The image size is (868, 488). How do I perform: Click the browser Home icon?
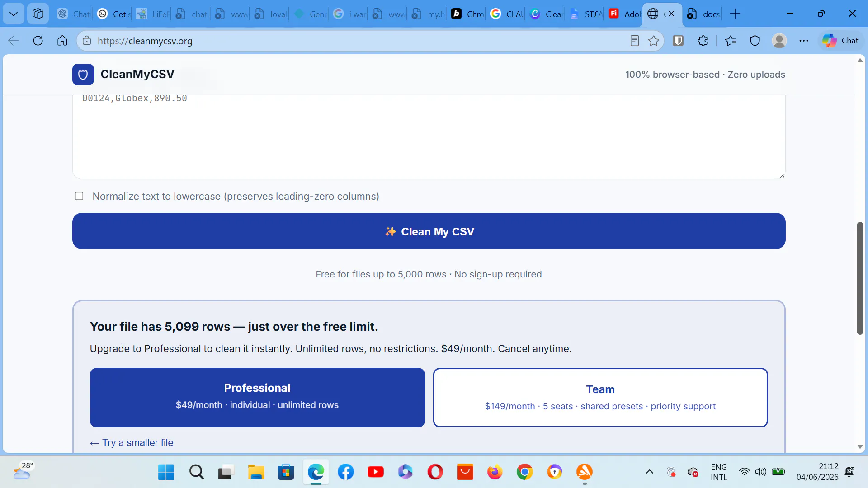coord(62,41)
